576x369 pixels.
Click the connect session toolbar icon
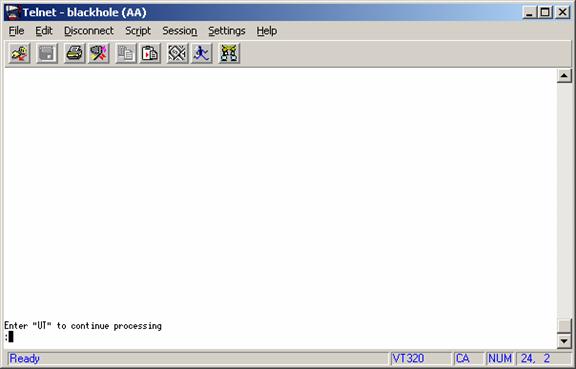19,54
